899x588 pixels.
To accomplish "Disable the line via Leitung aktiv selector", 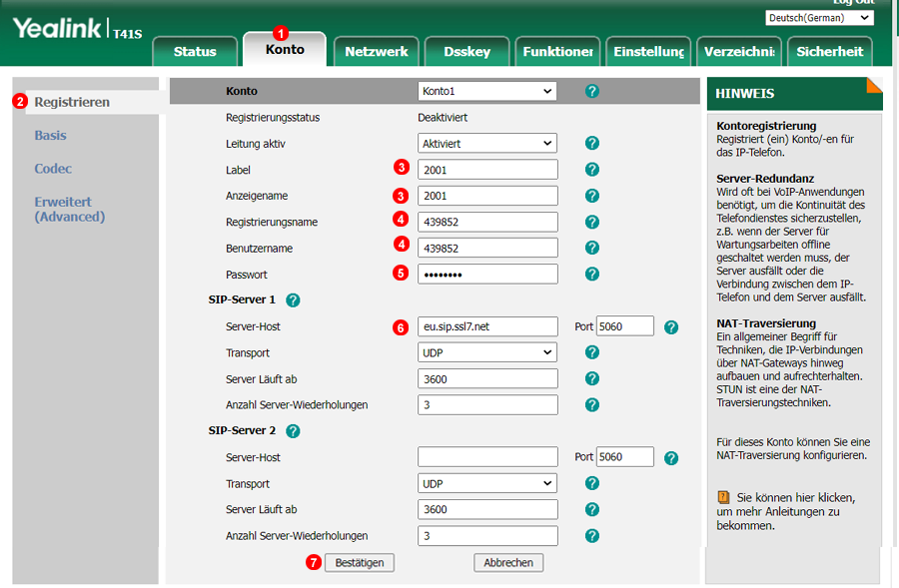I will (486, 143).
